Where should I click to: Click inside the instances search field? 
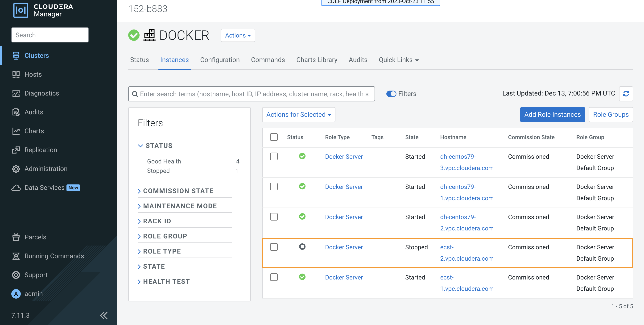(254, 94)
